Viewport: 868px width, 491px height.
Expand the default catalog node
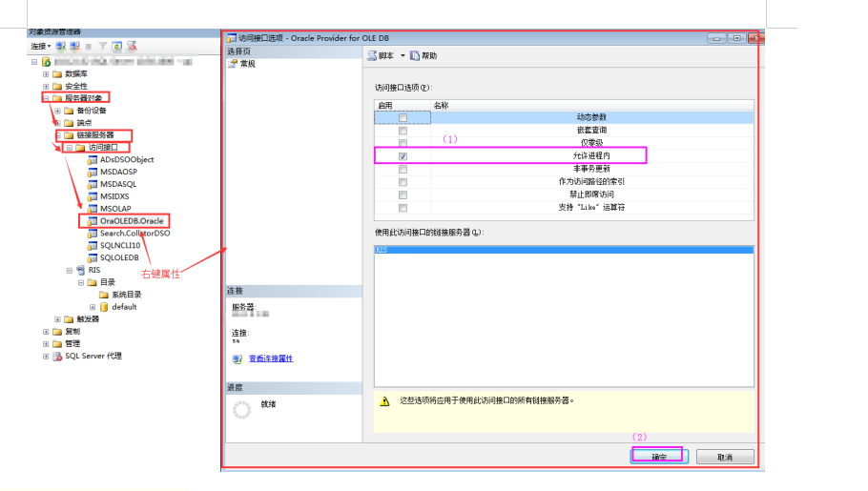click(93, 307)
